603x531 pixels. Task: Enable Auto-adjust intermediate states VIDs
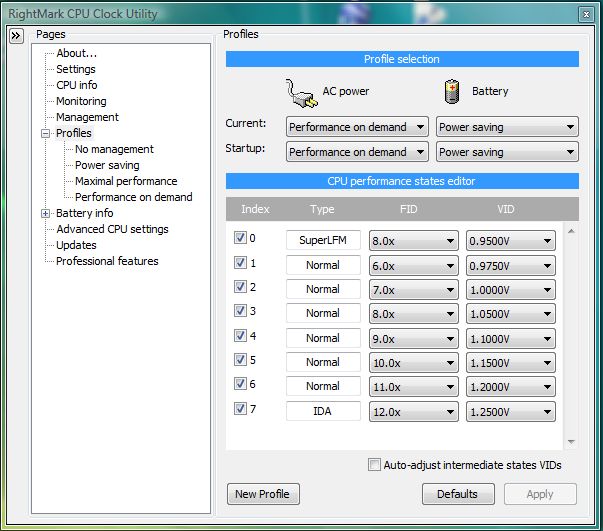coord(374,464)
